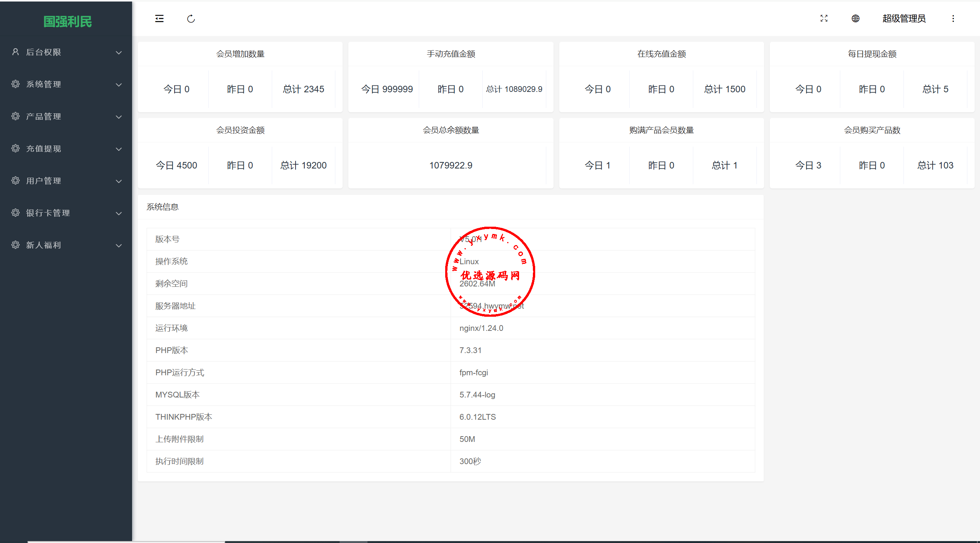Click the 300秒 execution time cell
This screenshot has width=980, height=543.
603,461
